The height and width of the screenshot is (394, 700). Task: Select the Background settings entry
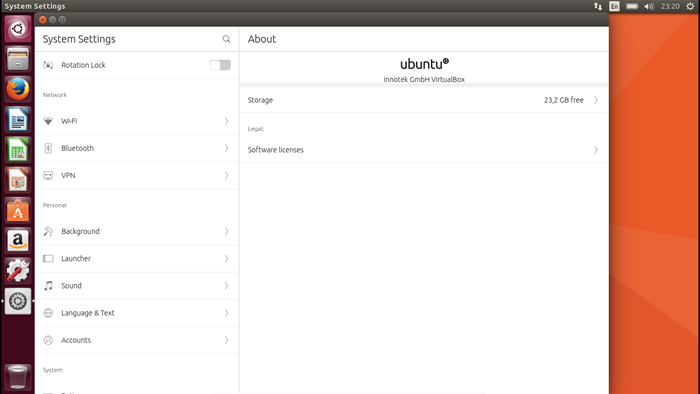137,231
